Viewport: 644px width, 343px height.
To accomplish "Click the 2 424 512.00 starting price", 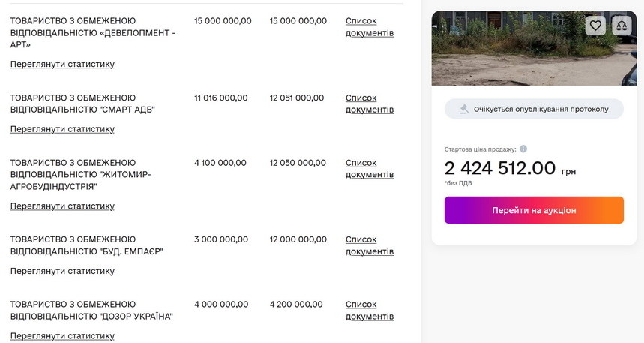I will pyautogui.click(x=499, y=168).
